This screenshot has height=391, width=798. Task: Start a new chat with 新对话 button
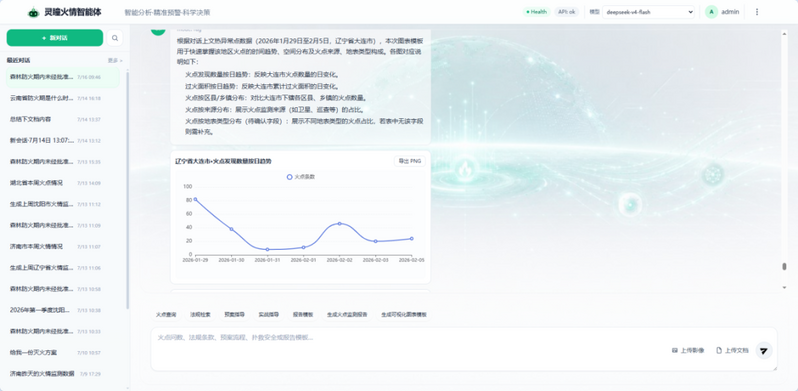55,38
